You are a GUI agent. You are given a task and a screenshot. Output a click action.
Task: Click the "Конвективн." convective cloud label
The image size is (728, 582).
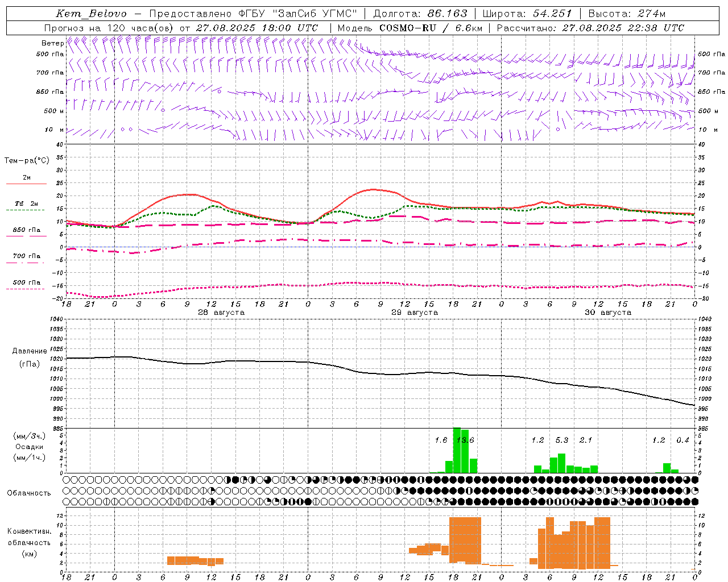point(30,531)
